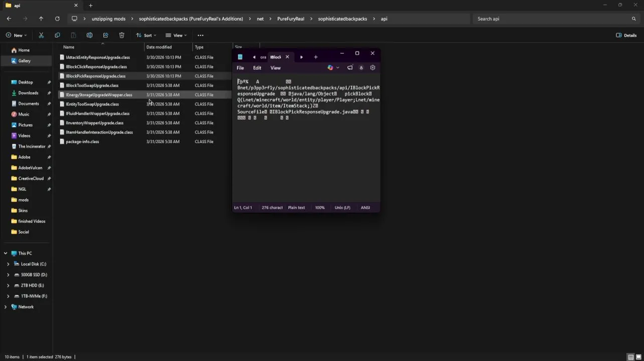The width and height of the screenshot is (644, 361).
Task: Expand Local Disk (C:) in navigation pane
Action: (x=8, y=264)
